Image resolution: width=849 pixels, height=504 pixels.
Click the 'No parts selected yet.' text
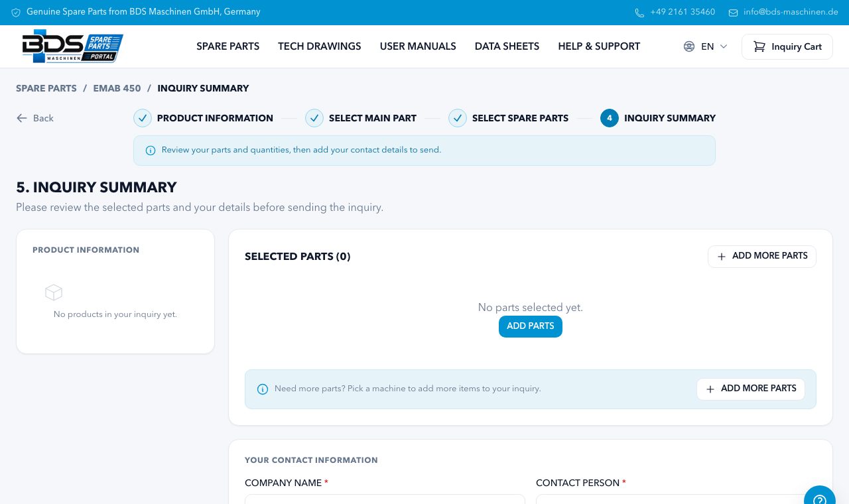(531, 308)
